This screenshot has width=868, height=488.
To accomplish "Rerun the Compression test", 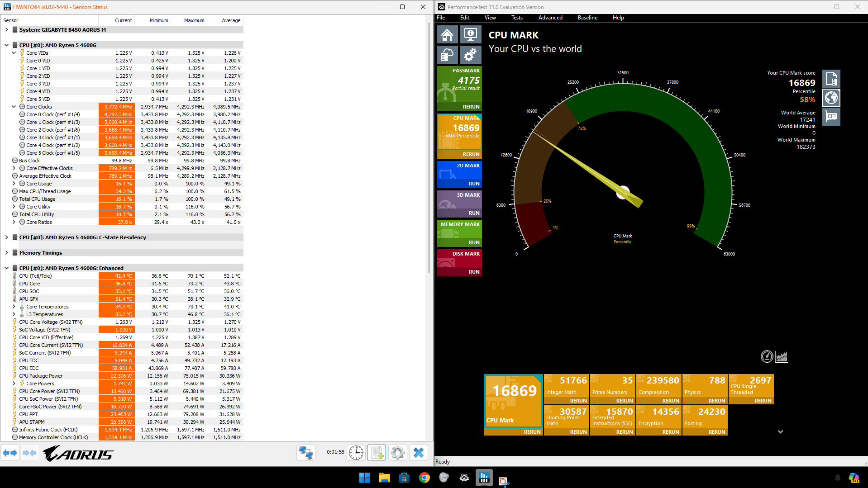I will [671, 401].
